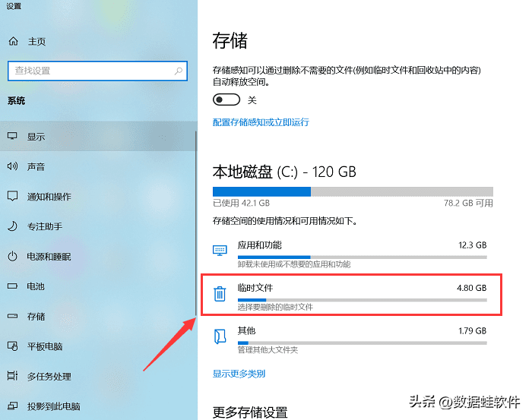Click Show more categories link

click(239, 374)
